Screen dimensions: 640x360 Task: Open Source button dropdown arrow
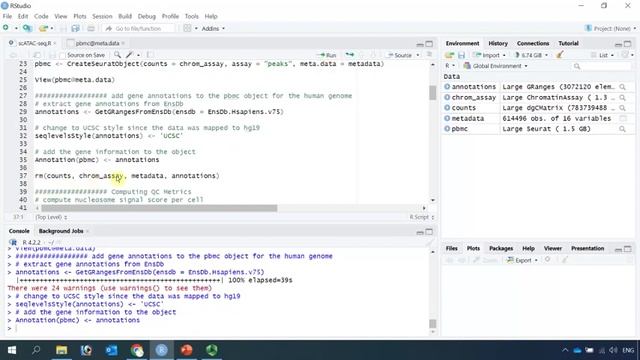point(418,55)
